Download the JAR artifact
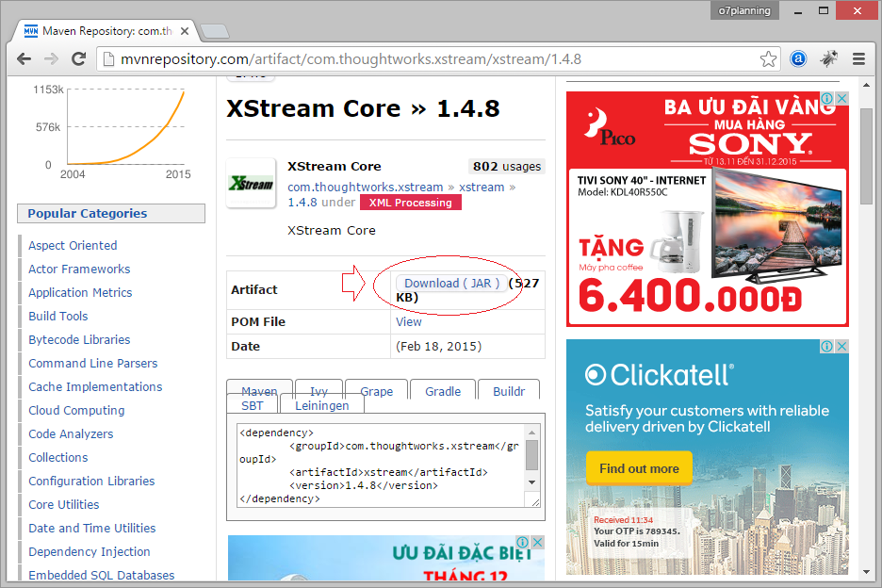Viewport: 882px width, 588px height. coord(451,283)
